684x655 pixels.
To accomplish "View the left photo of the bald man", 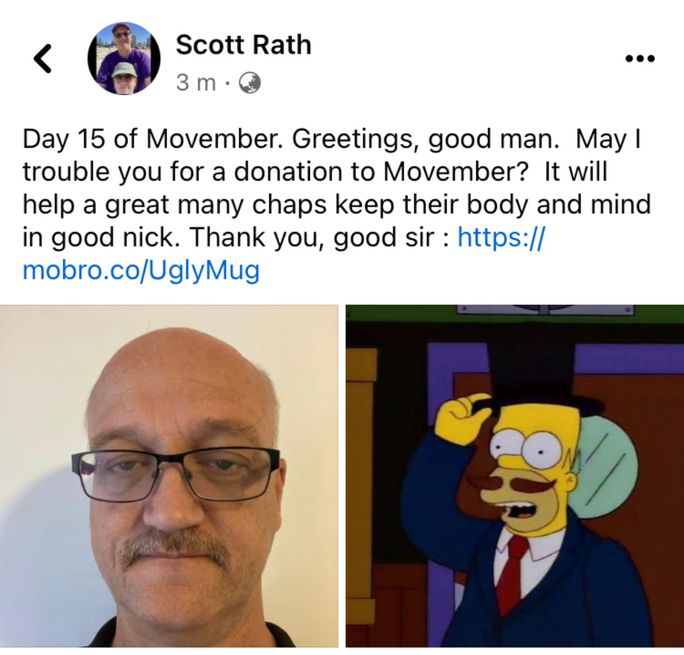I will (169, 476).
